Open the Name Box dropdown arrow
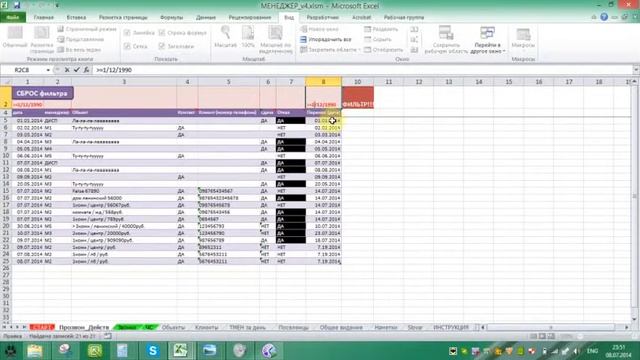The height and width of the screenshot is (360, 640). [x=48, y=70]
